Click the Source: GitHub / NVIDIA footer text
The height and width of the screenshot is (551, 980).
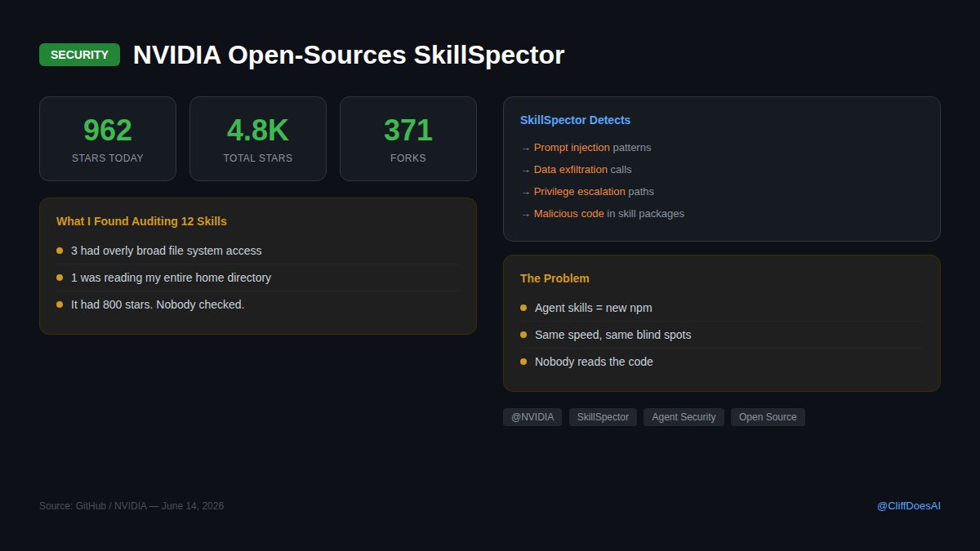click(131, 506)
